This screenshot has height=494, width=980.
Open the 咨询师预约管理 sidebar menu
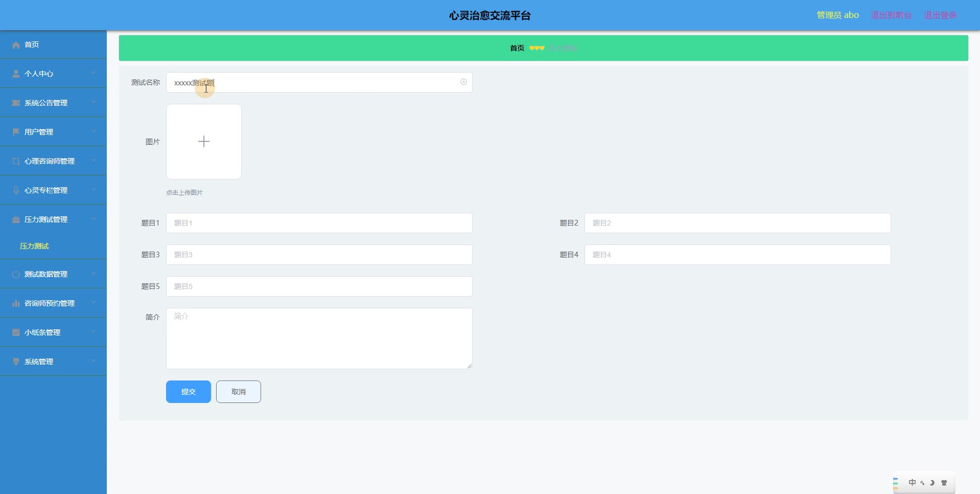tap(53, 303)
